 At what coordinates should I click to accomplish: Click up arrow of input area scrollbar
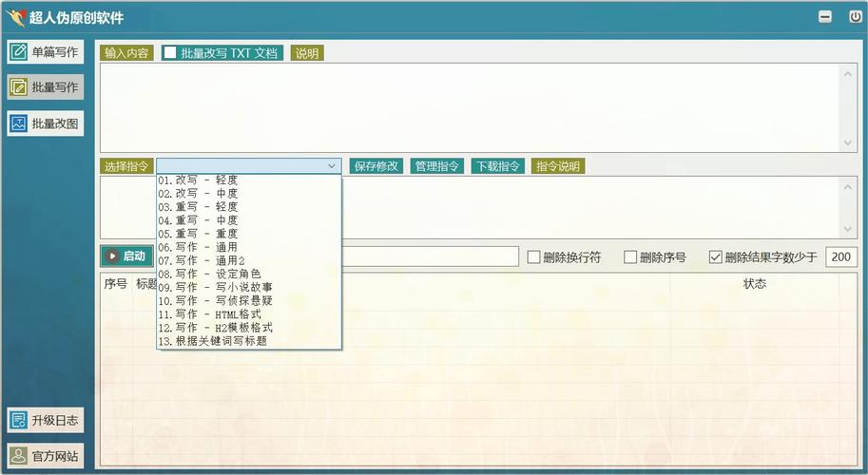pyautogui.click(x=848, y=73)
